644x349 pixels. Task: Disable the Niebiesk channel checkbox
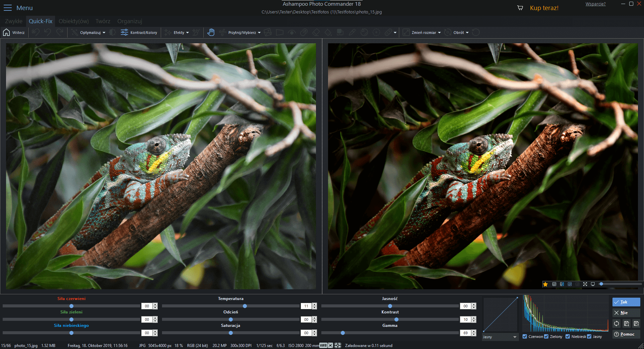pyautogui.click(x=567, y=337)
